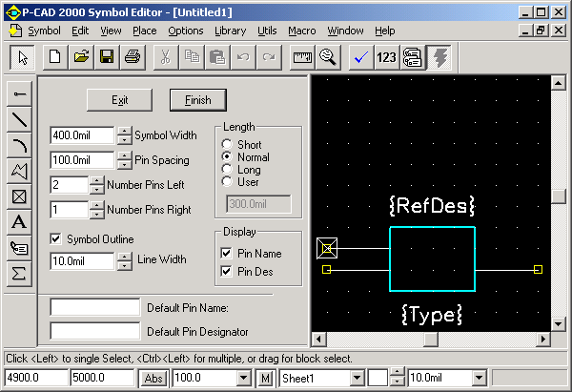
Task: Open the Help menu
Action: [x=385, y=31]
